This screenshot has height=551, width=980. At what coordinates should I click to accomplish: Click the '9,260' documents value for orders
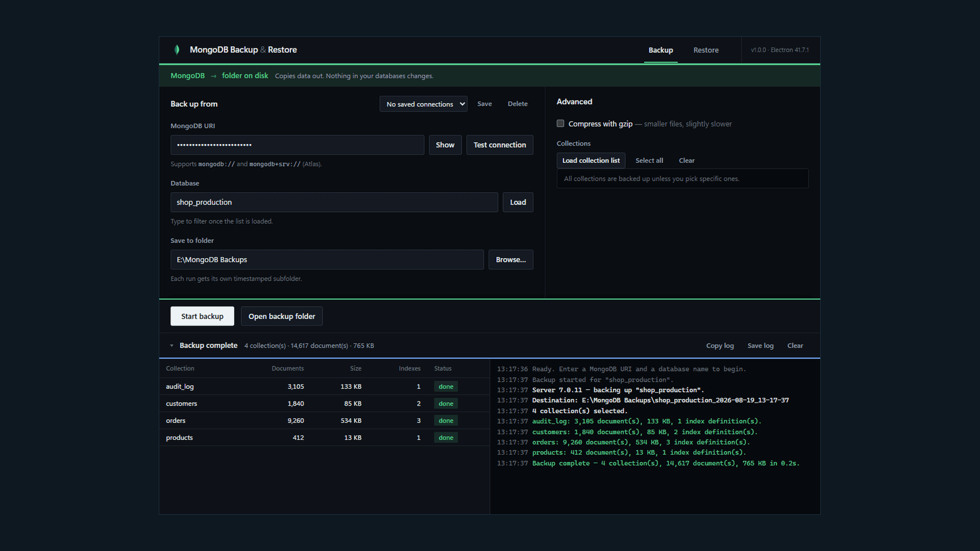[296, 420]
